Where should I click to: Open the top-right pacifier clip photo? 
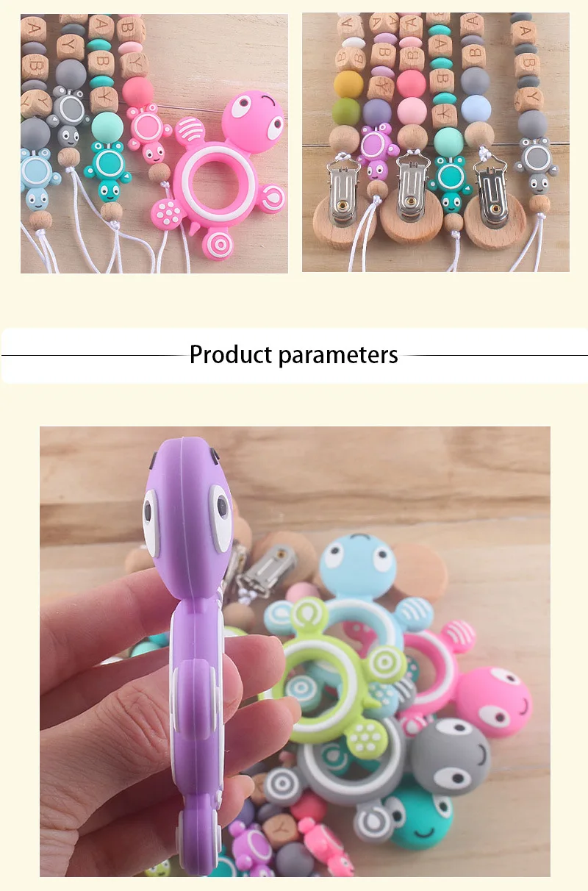436,142
